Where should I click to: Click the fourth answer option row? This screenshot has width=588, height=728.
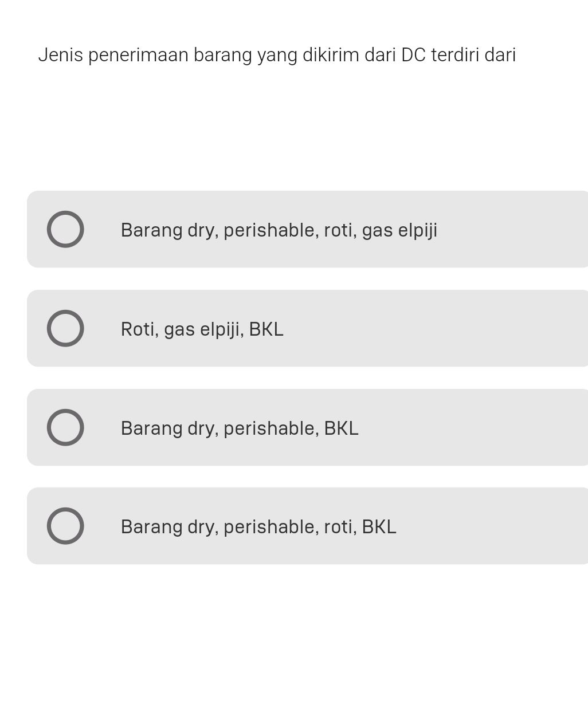pyautogui.click(x=307, y=526)
